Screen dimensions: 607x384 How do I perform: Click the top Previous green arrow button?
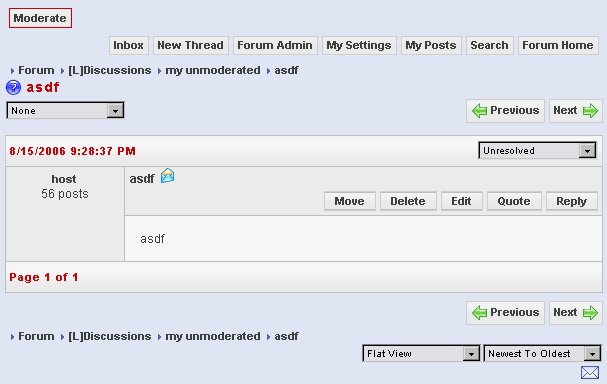click(x=505, y=111)
